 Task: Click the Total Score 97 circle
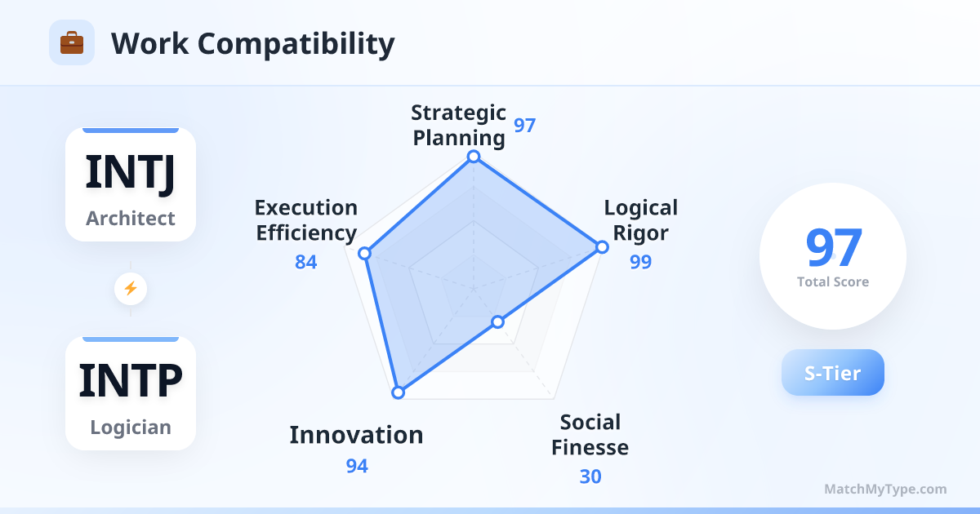pos(833,256)
